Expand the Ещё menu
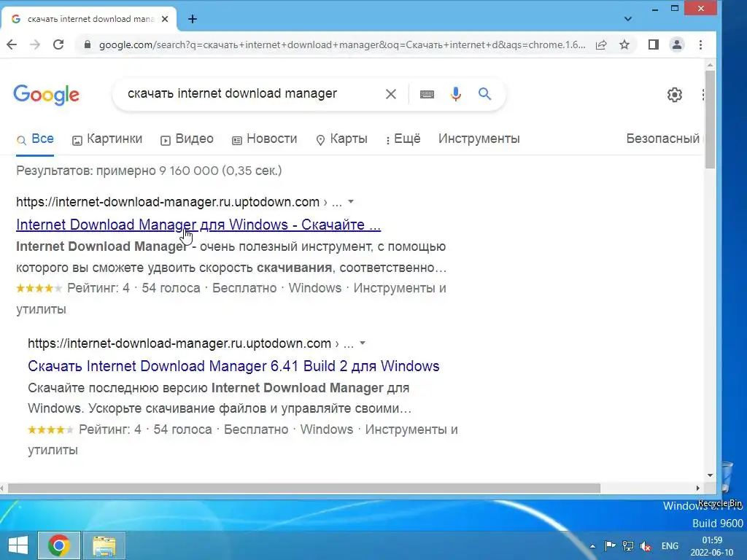Screen dimensions: 747x560 (403, 139)
